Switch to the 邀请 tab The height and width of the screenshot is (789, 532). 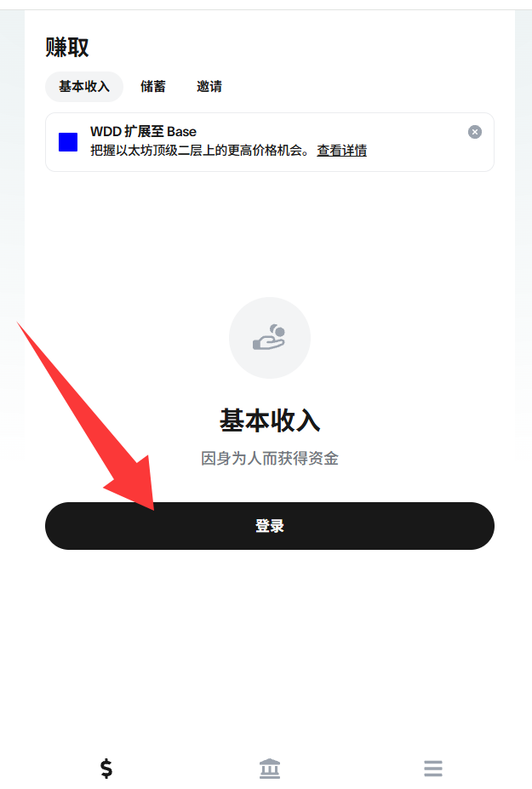click(x=209, y=87)
